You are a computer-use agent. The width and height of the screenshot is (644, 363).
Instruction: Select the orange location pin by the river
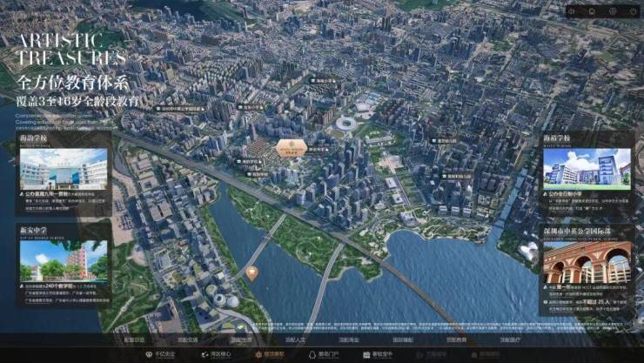(x=252, y=273)
